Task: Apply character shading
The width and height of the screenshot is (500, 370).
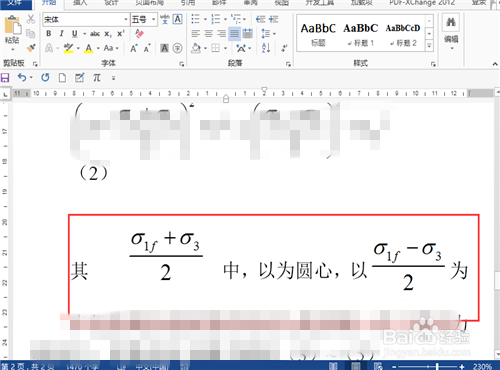Action: click(164, 48)
